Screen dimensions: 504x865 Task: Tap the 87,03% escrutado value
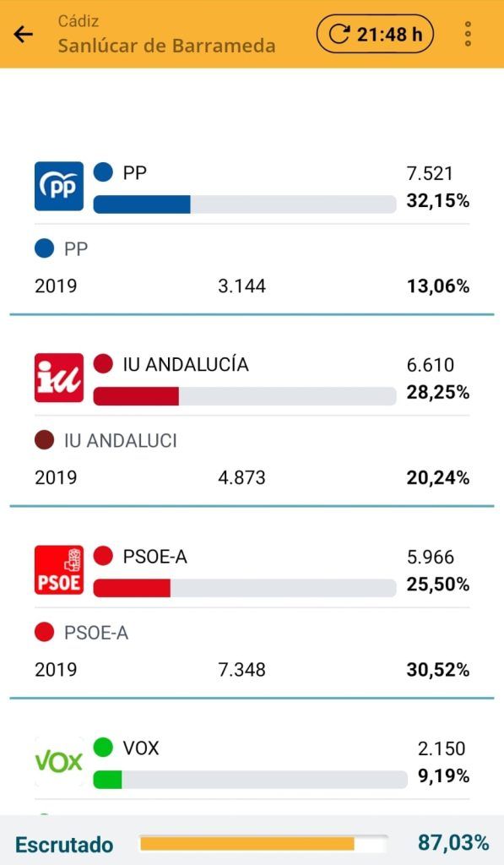click(453, 842)
